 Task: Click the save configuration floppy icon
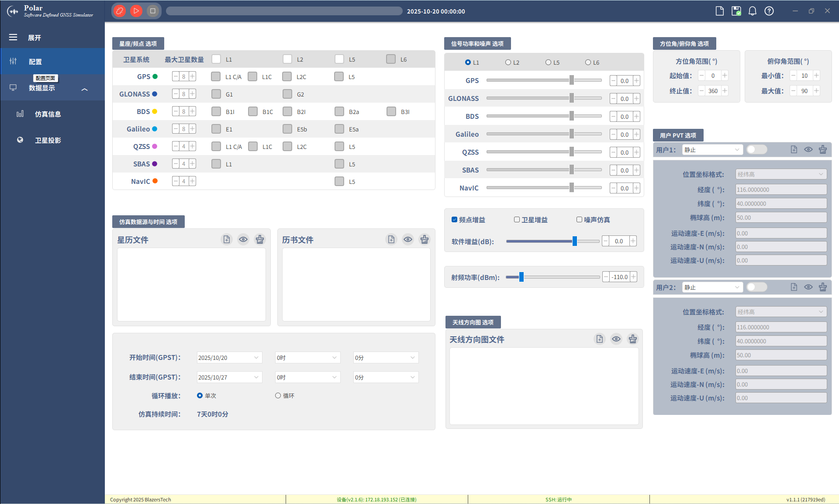pos(736,11)
